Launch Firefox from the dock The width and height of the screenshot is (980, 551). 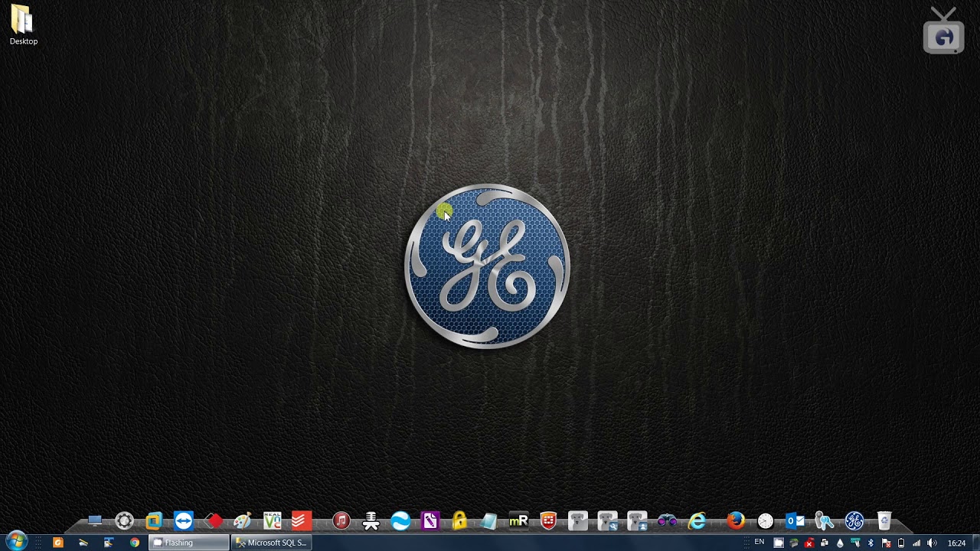coord(736,521)
